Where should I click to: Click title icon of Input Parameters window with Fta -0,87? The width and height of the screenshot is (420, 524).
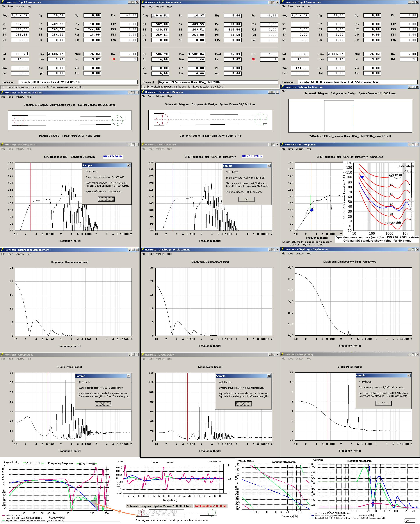pos(2,2)
